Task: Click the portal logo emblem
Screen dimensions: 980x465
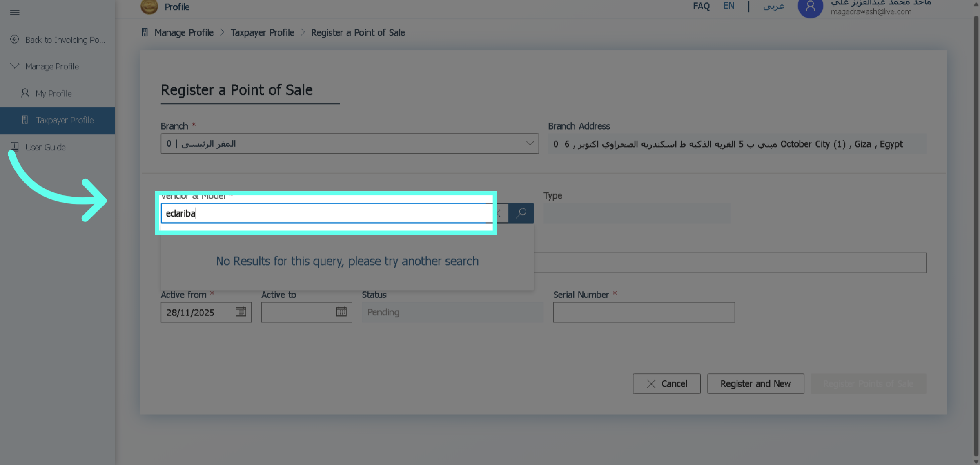Action: [x=149, y=7]
